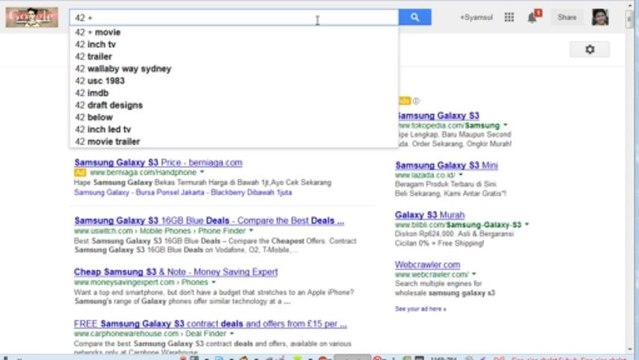Select the '42 inch led tv' suggestion
This screenshot has height=360, width=639.
pyautogui.click(x=234, y=130)
